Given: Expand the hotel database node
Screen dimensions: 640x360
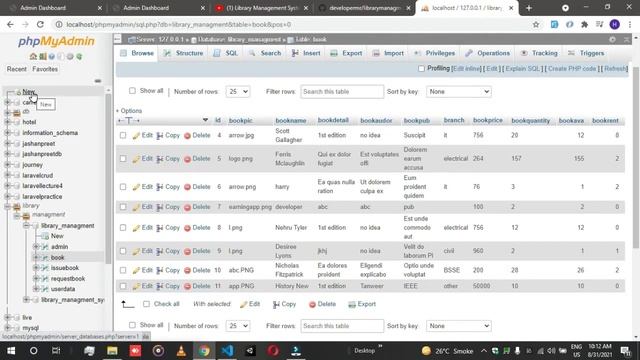Looking at the screenshot, I should point(7,122).
